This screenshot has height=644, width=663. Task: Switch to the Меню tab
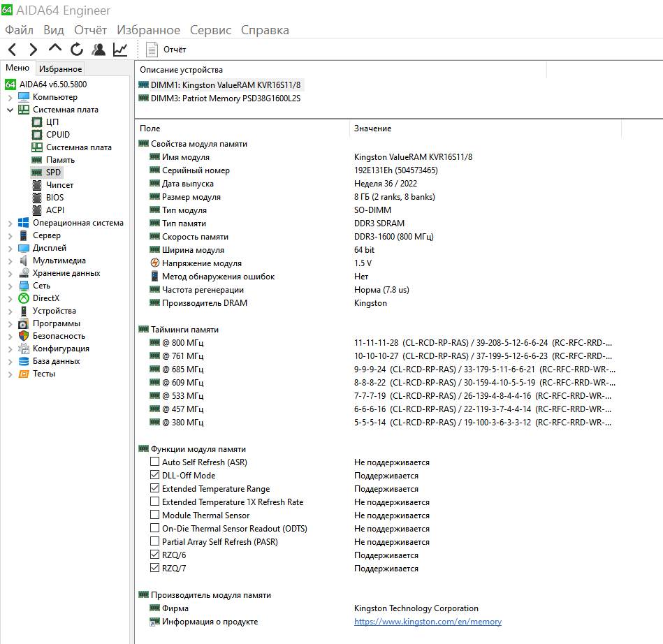(17, 68)
